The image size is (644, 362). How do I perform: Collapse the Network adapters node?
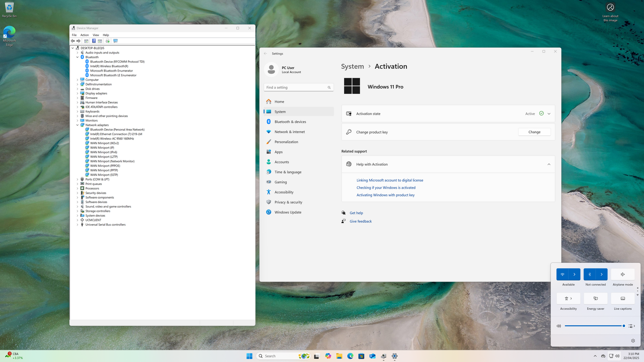tap(77, 125)
